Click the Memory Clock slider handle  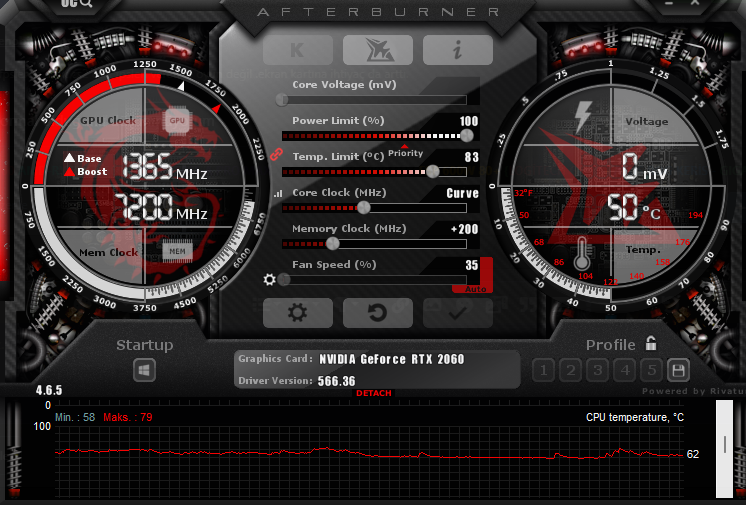[333, 244]
